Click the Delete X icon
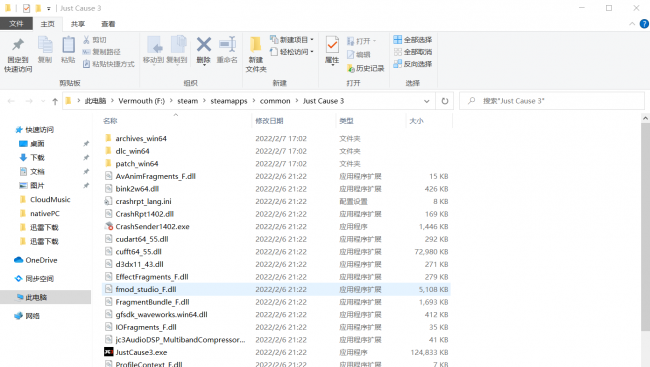 (x=204, y=44)
